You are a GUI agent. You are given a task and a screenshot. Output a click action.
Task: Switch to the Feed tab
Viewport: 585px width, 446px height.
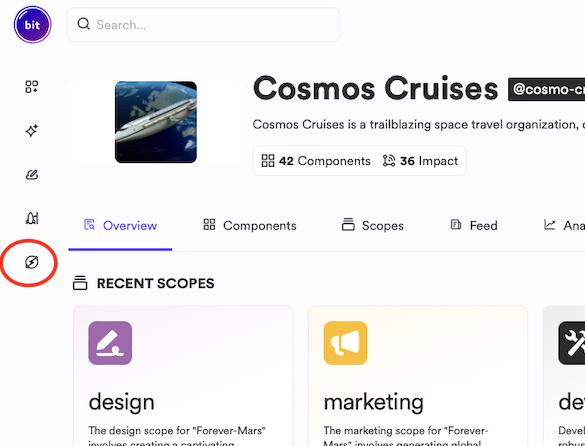pos(474,225)
